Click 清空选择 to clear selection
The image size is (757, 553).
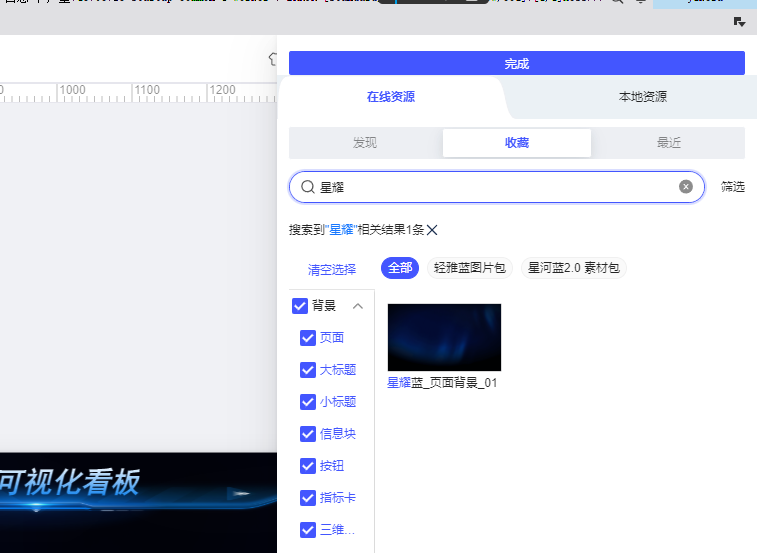pyautogui.click(x=332, y=269)
